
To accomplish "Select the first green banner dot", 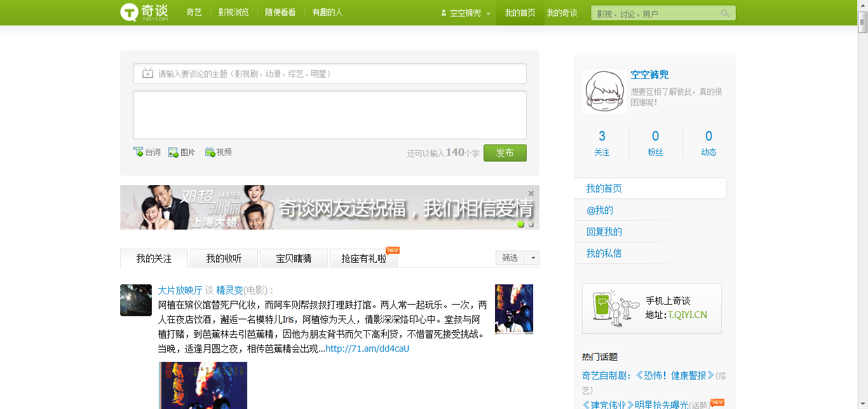I will [521, 224].
